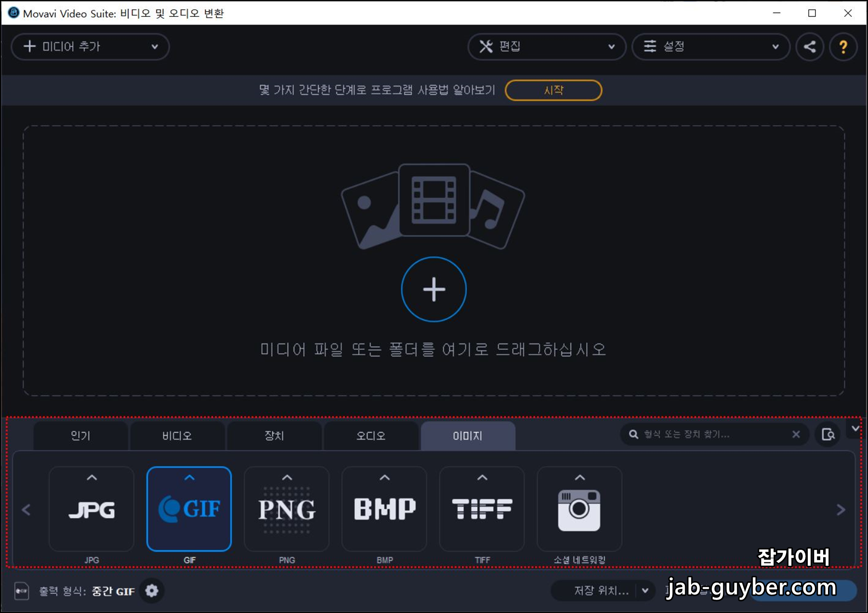
Task: Select the PNG format tile
Action: (287, 509)
